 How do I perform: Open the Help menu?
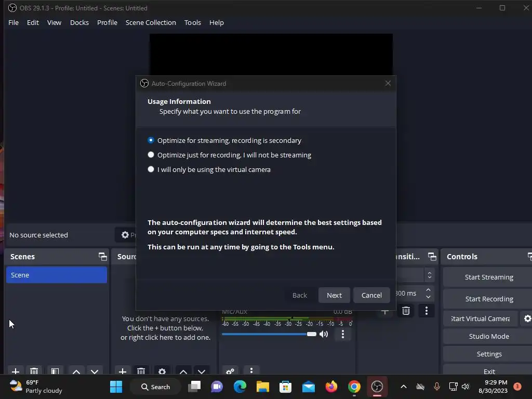point(217,22)
